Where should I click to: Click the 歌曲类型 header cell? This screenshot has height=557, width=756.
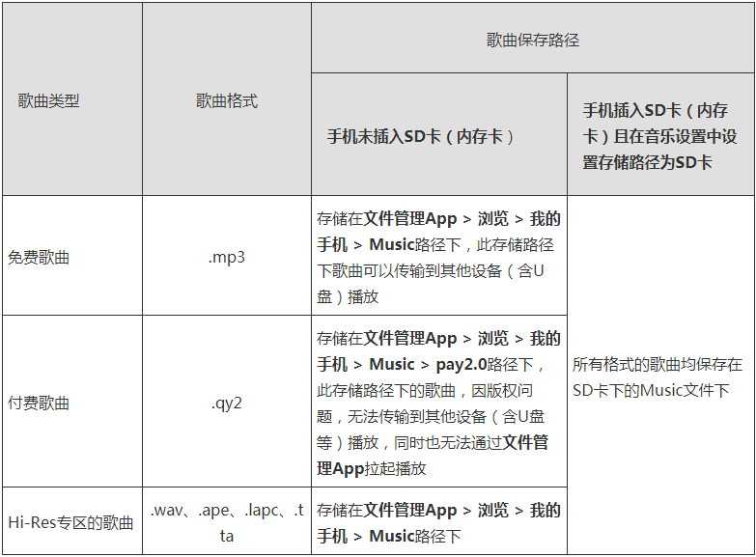pyautogui.click(x=72, y=98)
